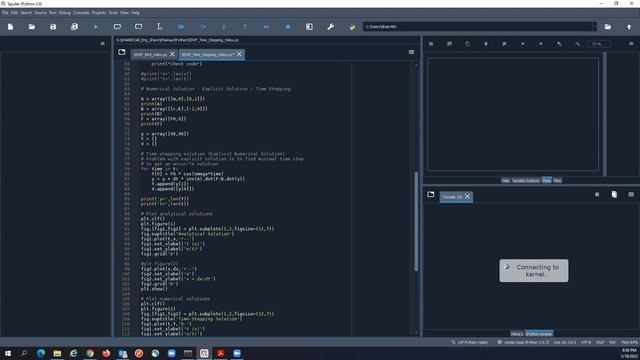Open the PYTHONPATH manager icon
Image resolution: width=640 pixels, height=360 pixels.
coord(352,27)
